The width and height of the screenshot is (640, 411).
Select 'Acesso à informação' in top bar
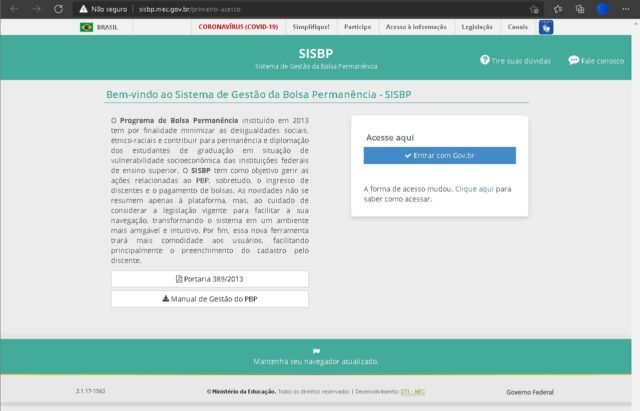tap(415, 27)
